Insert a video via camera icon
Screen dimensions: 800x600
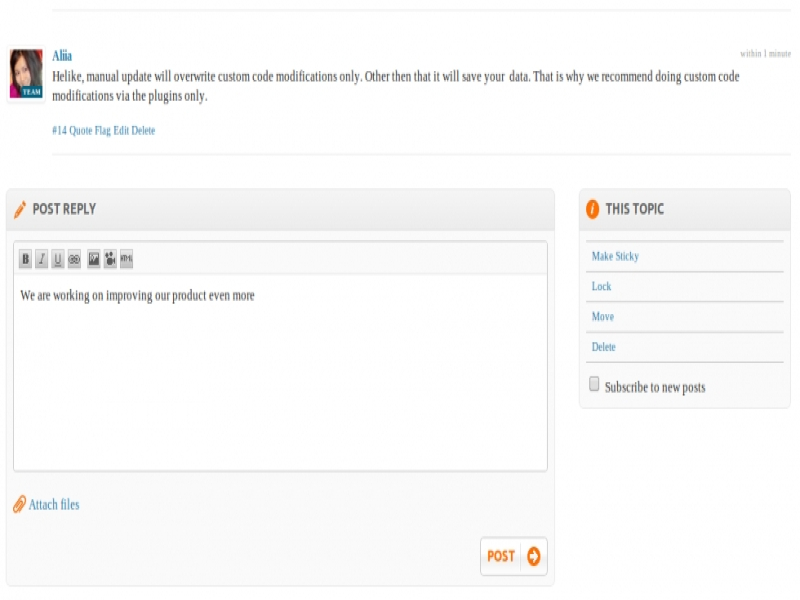110,260
